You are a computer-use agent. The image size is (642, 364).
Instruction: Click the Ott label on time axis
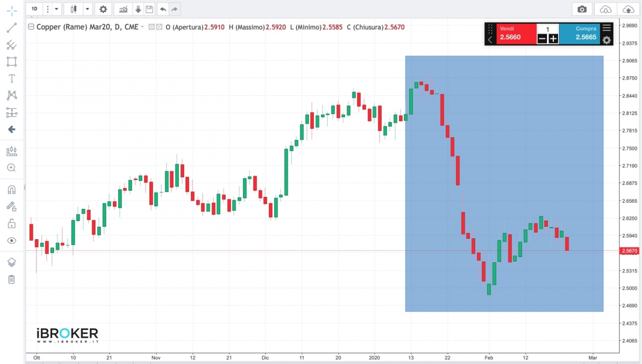[x=36, y=358]
